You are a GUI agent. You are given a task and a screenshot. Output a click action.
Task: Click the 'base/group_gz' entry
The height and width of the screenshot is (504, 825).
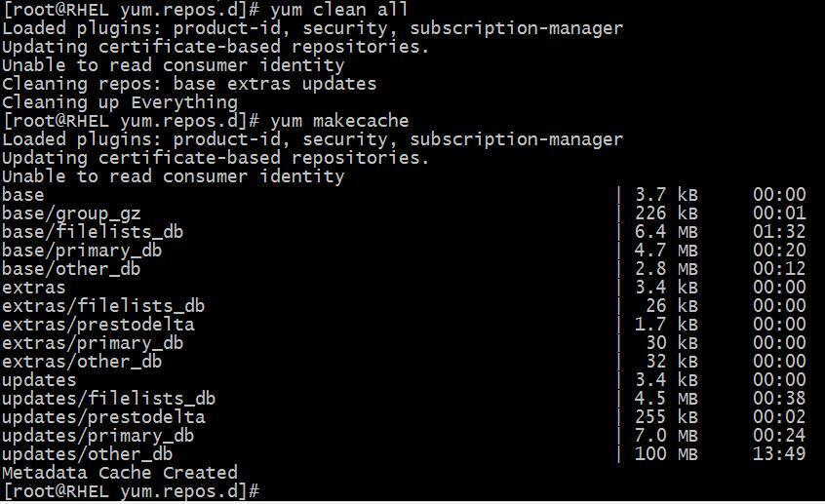(70, 213)
